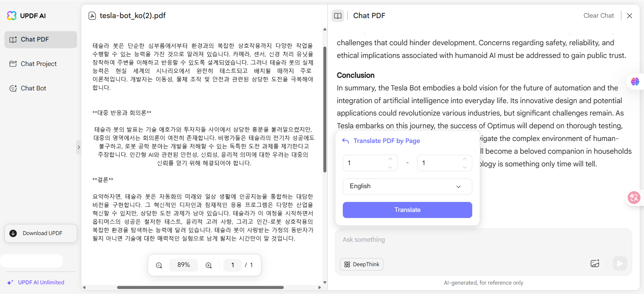Click the pink translate icon on the right edge
Image resolution: width=644 pixels, height=294 pixels.
pyautogui.click(x=634, y=198)
